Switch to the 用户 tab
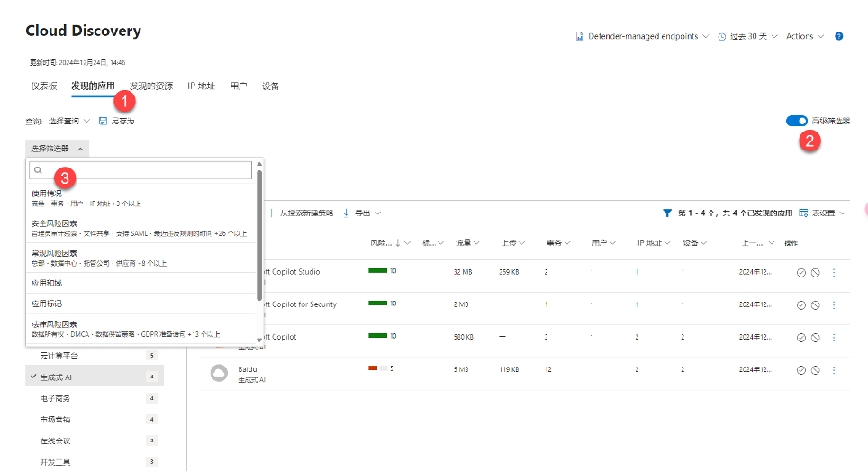Viewport: 868px width, 472px height. (238, 86)
